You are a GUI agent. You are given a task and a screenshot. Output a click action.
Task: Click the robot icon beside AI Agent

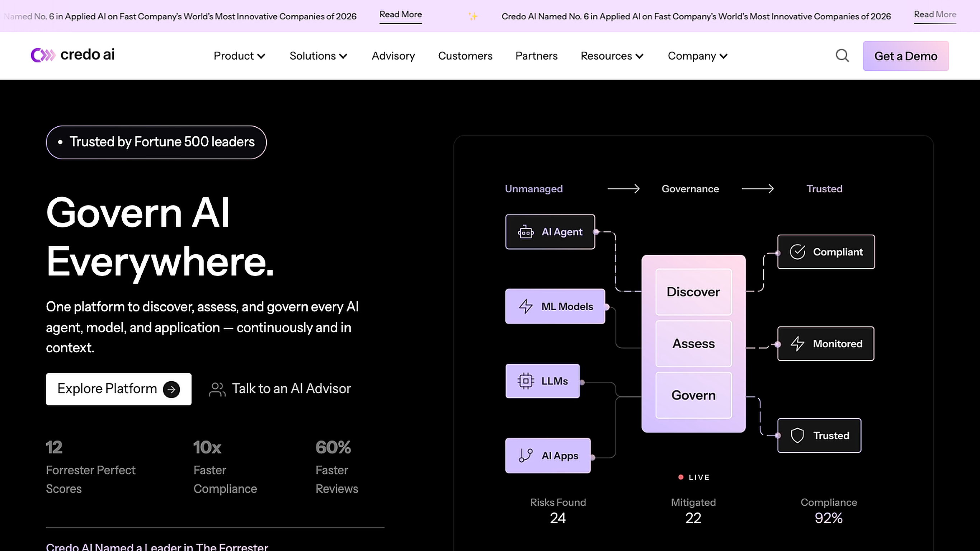click(x=526, y=232)
